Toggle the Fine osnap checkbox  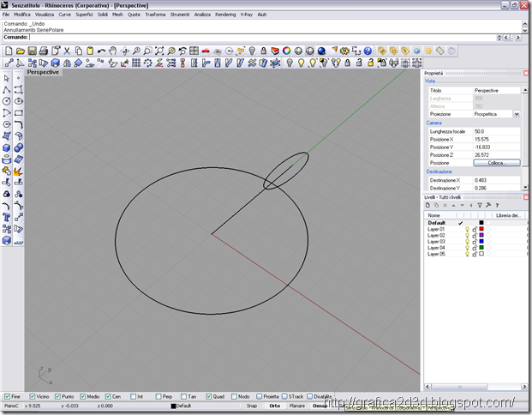click(7, 397)
